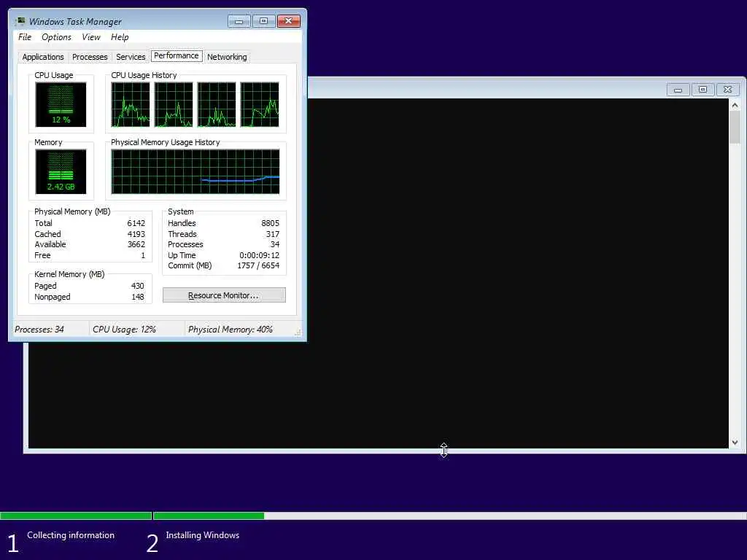
Task: Click the first CPU usage history graph
Action: tap(131, 104)
